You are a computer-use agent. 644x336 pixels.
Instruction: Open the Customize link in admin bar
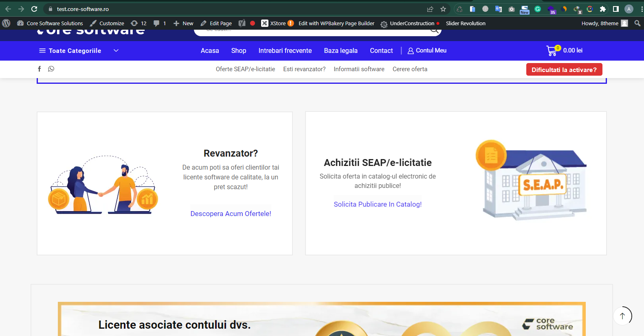pyautogui.click(x=107, y=23)
